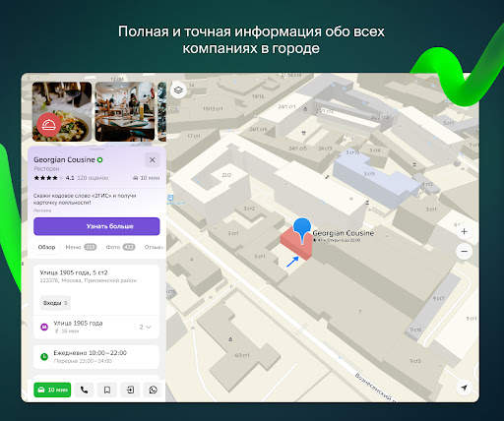504x421 pixels.
Task: Click the address 'Улица 1905 года, 5 ст2'
Action: (x=74, y=272)
